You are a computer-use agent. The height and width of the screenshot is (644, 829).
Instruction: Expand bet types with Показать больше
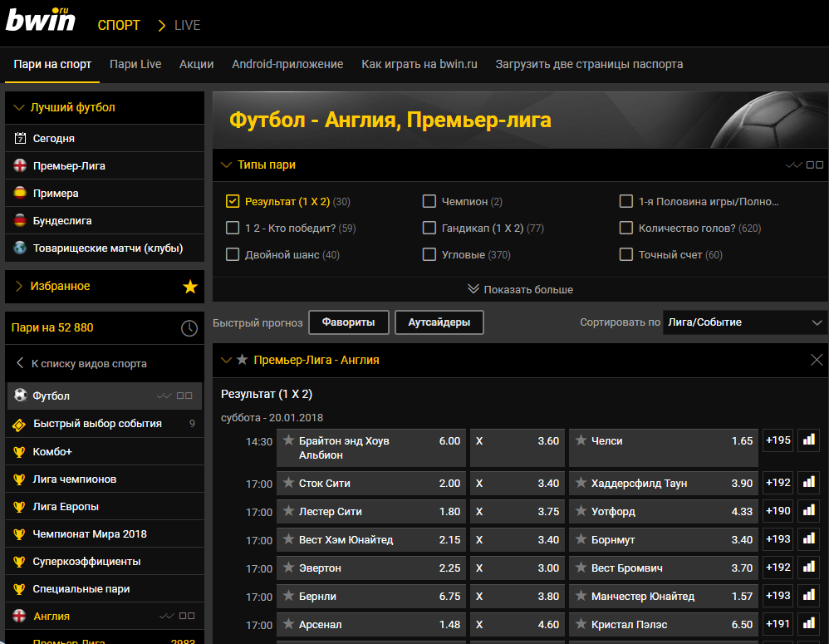click(x=520, y=289)
